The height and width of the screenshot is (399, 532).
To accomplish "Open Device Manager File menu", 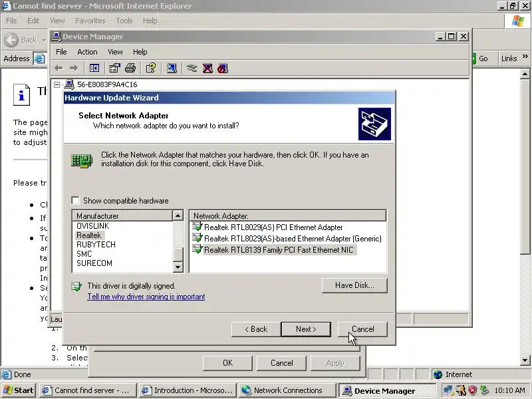I will tap(61, 52).
